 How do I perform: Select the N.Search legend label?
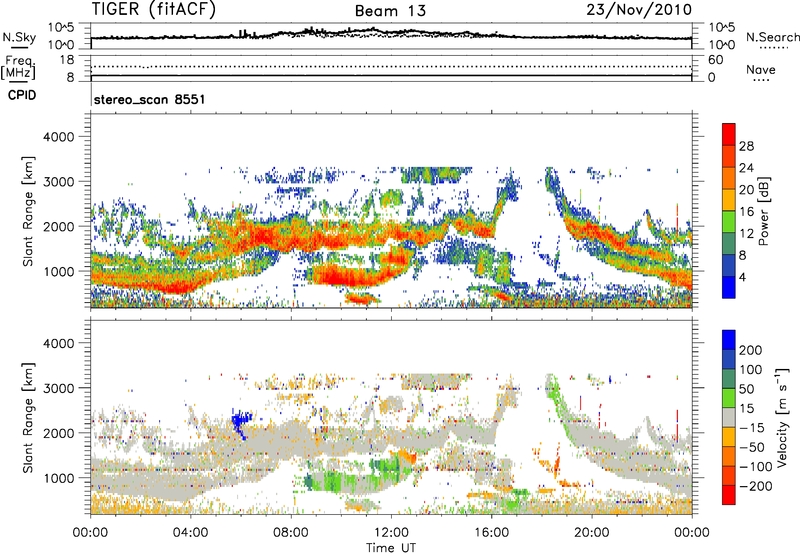click(772, 37)
